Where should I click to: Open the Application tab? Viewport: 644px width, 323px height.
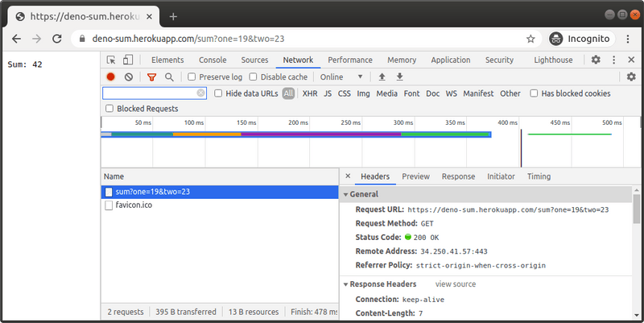pyautogui.click(x=451, y=60)
